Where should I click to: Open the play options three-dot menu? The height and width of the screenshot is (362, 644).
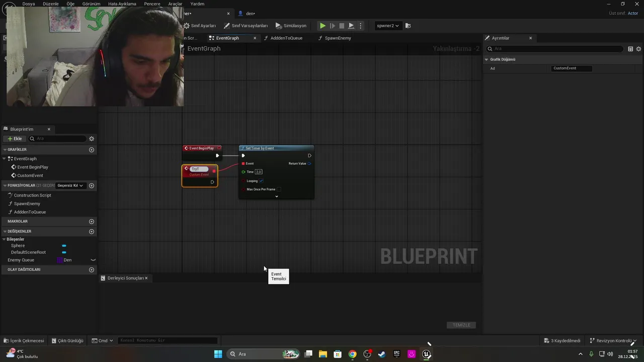[x=360, y=26]
